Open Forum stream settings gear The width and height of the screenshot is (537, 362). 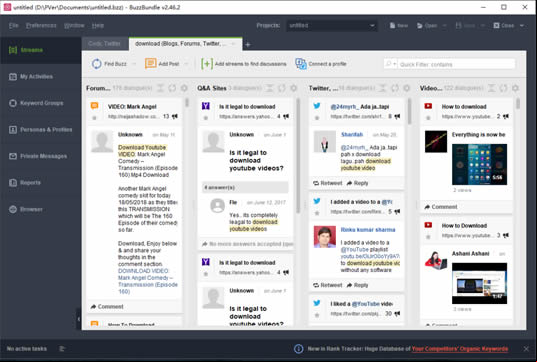tap(184, 88)
